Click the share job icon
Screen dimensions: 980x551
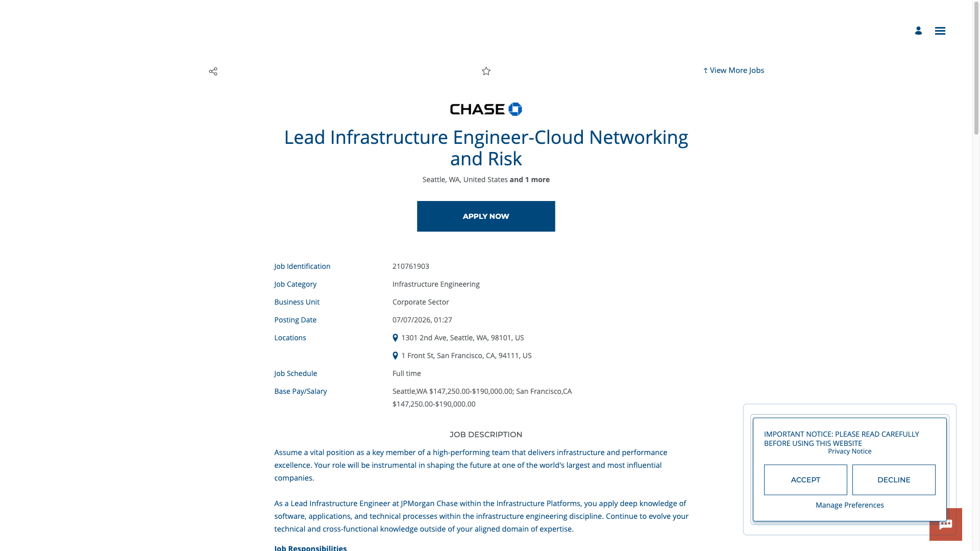pyautogui.click(x=213, y=71)
